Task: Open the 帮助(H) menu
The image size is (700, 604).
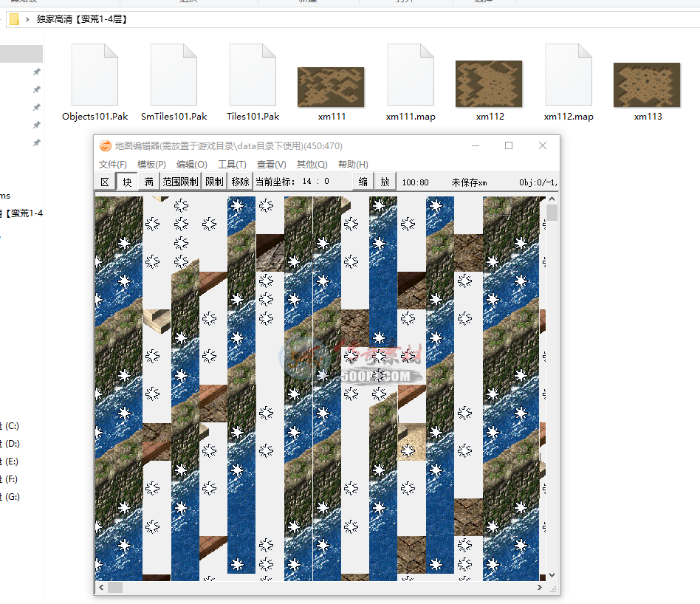Action: click(x=353, y=164)
